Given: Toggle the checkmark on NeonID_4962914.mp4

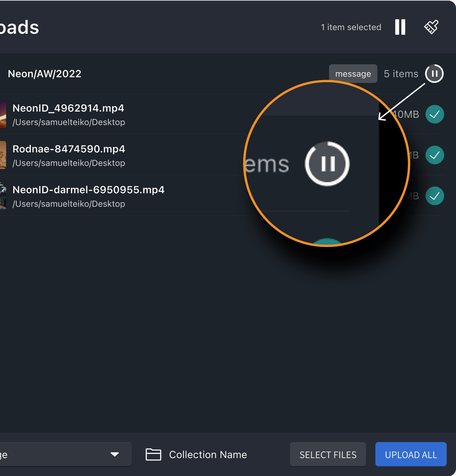Looking at the screenshot, I should point(434,114).
